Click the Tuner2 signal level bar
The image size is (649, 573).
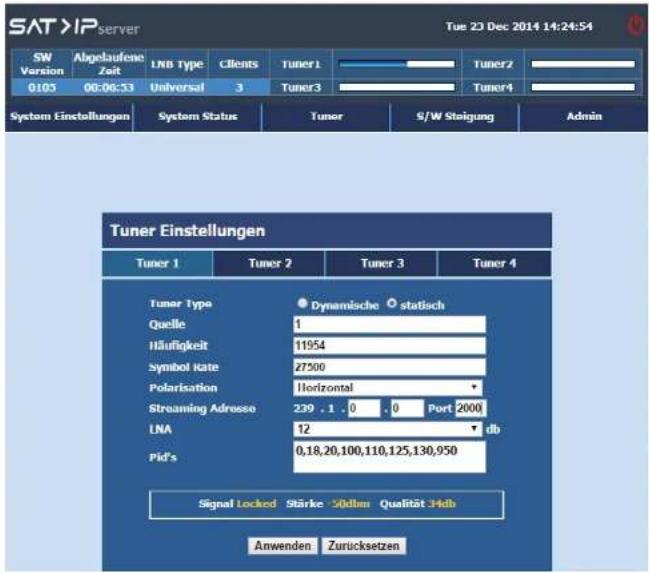[583, 64]
